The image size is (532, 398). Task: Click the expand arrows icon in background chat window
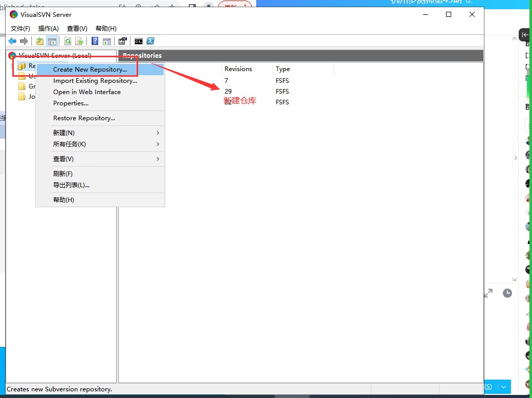point(488,293)
